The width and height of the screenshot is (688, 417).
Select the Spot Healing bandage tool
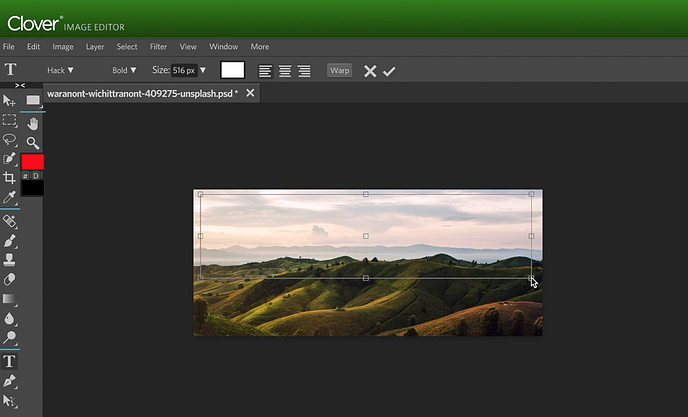tap(9, 221)
